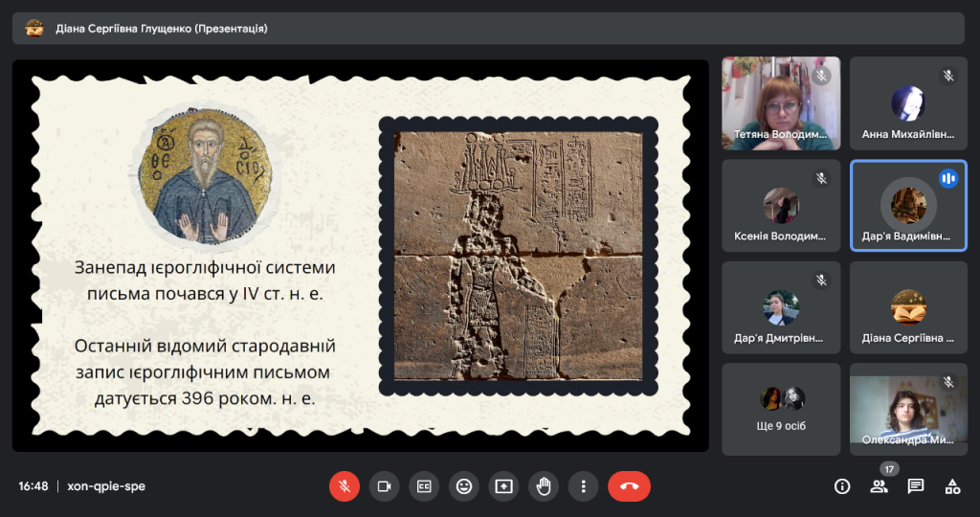This screenshot has height=517, width=980.
Task: Unmute the microphone with the red mic button
Action: pos(345,486)
